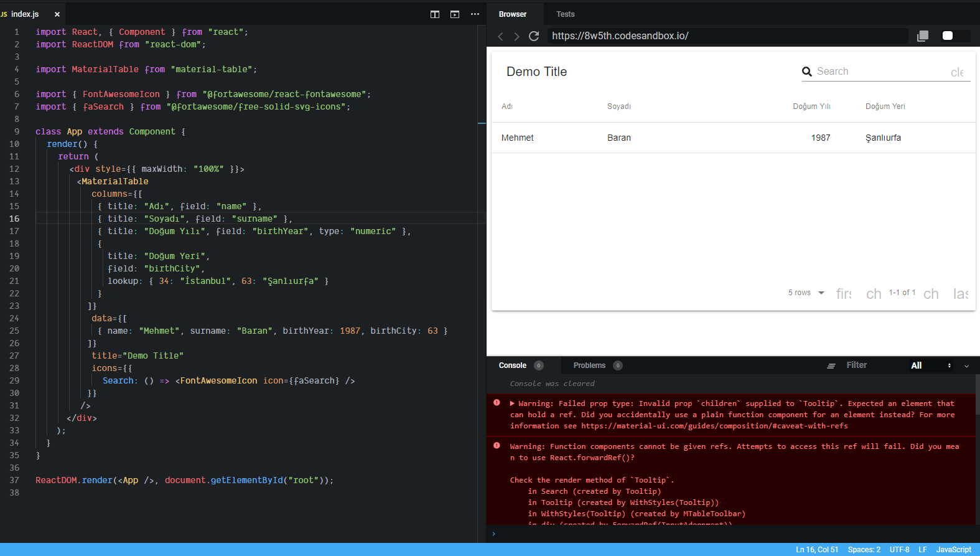Go to last page of the table
The height and width of the screenshot is (556, 980).
pyautogui.click(x=961, y=293)
